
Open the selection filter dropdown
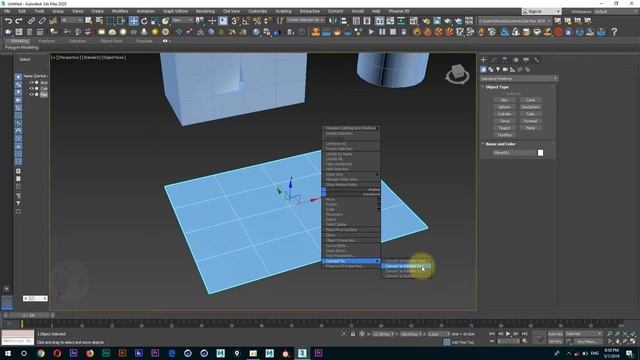pyautogui.click(x=71, y=20)
